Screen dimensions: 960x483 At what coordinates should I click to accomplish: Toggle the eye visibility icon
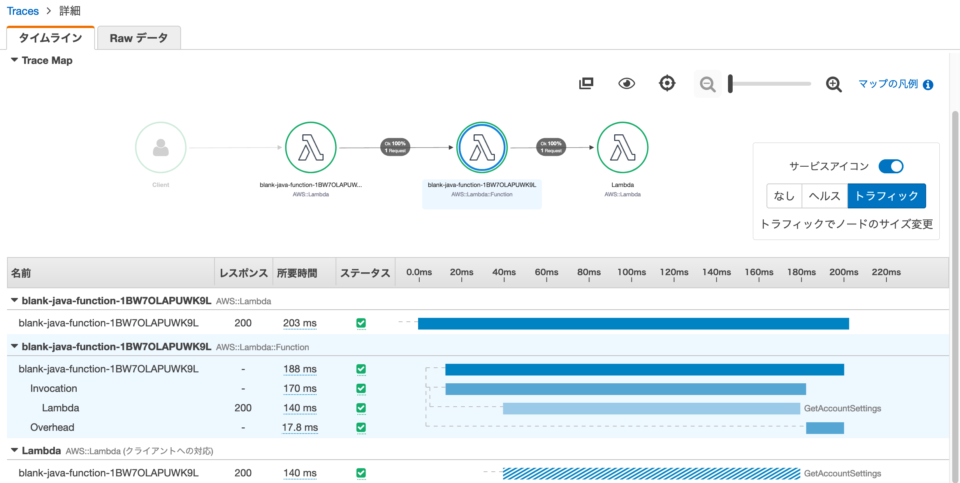pos(626,83)
